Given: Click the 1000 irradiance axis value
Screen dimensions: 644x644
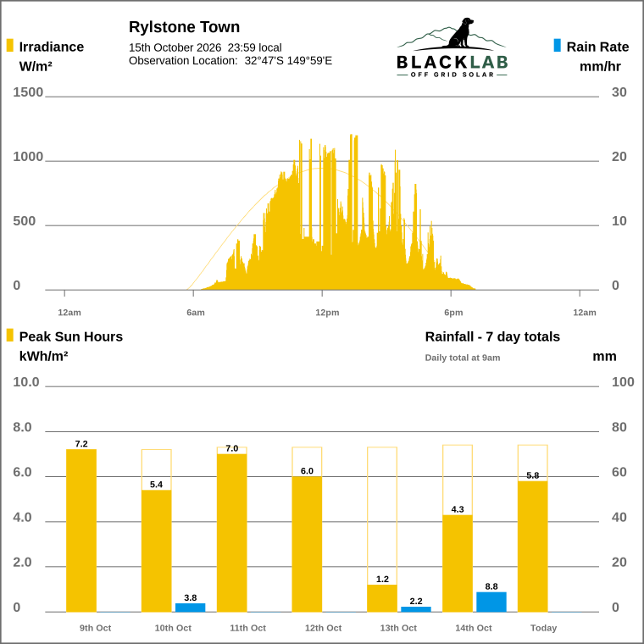Looking at the screenshot, I should coord(28,157).
